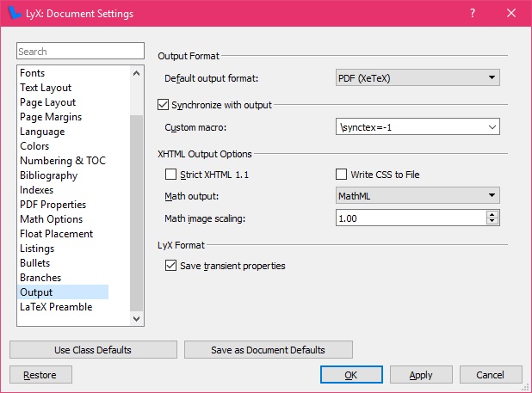Image resolution: width=532 pixels, height=393 pixels.
Task: Focus the Search settings field
Action: [x=80, y=51]
